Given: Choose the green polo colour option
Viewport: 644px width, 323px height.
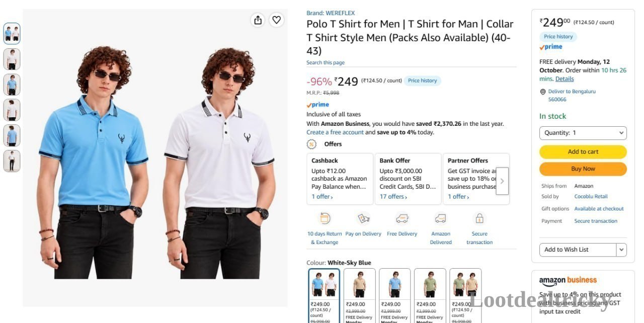Looking at the screenshot, I should [430, 296].
